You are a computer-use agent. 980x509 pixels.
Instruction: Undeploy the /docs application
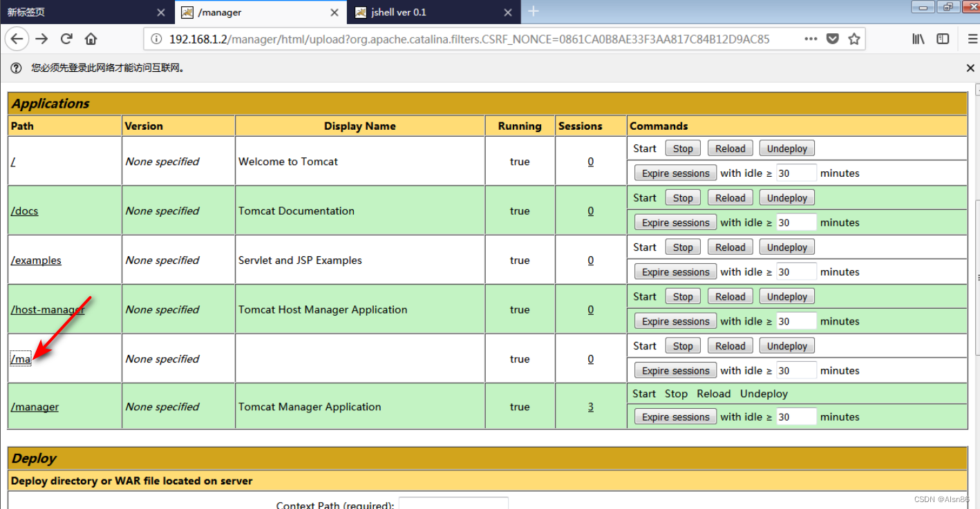(786, 198)
